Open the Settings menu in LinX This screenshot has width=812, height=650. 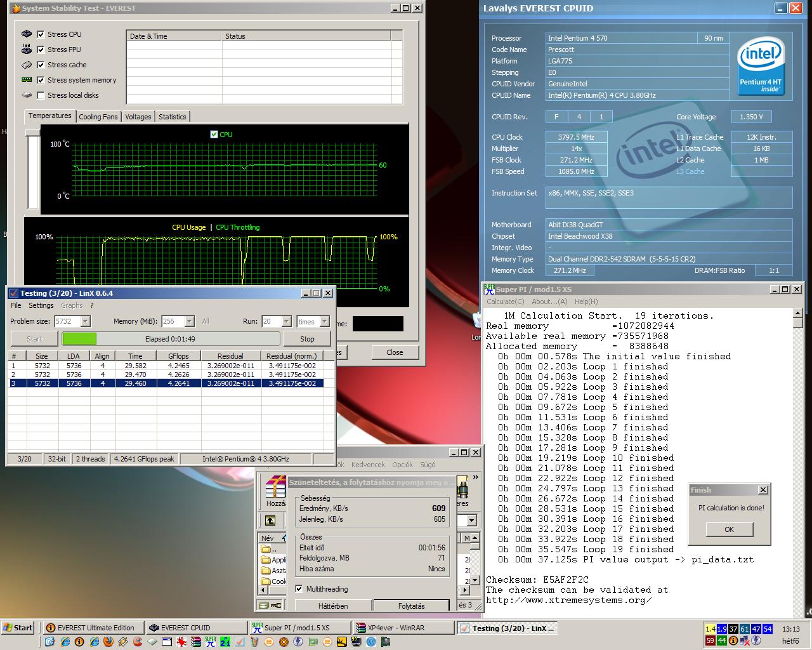pyautogui.click(x=41, y=305)
